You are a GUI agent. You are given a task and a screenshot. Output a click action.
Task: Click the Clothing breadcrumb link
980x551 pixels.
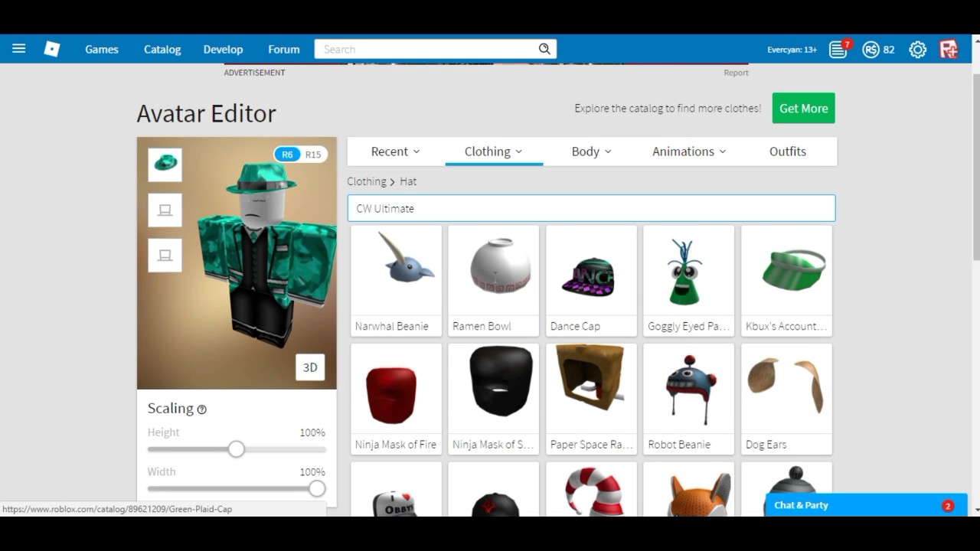[367, 181]
